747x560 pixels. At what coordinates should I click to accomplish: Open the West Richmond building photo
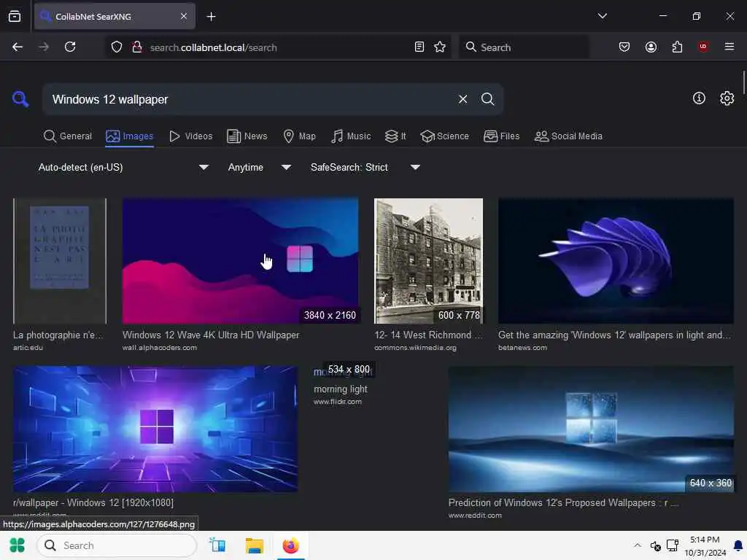coord(428,261)
